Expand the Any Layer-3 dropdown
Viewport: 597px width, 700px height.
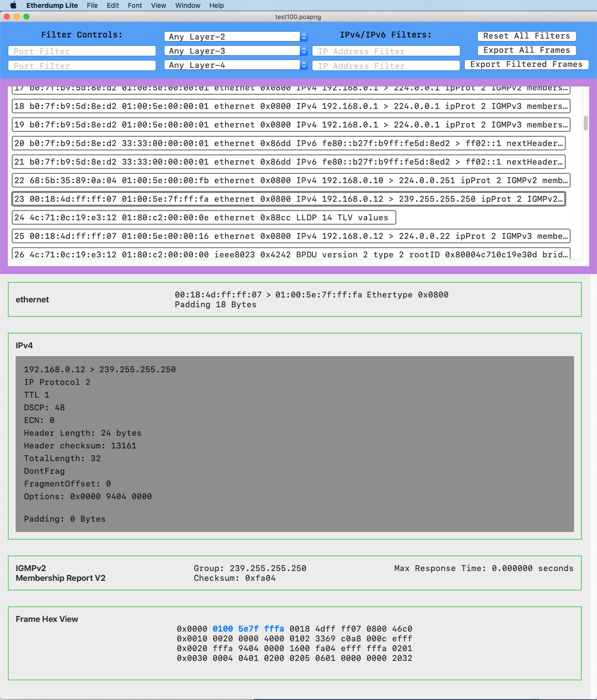pyautogui.click(x=236, y=51)
